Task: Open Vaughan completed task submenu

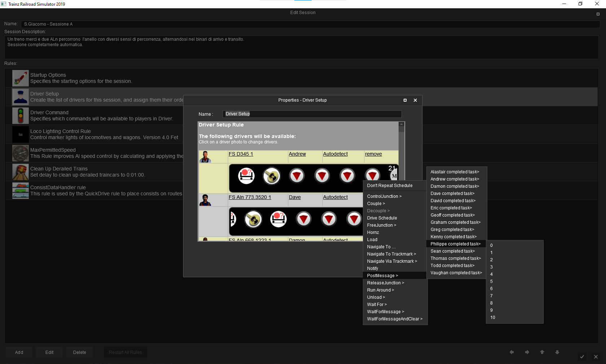Action: click(x=456, y=273)
